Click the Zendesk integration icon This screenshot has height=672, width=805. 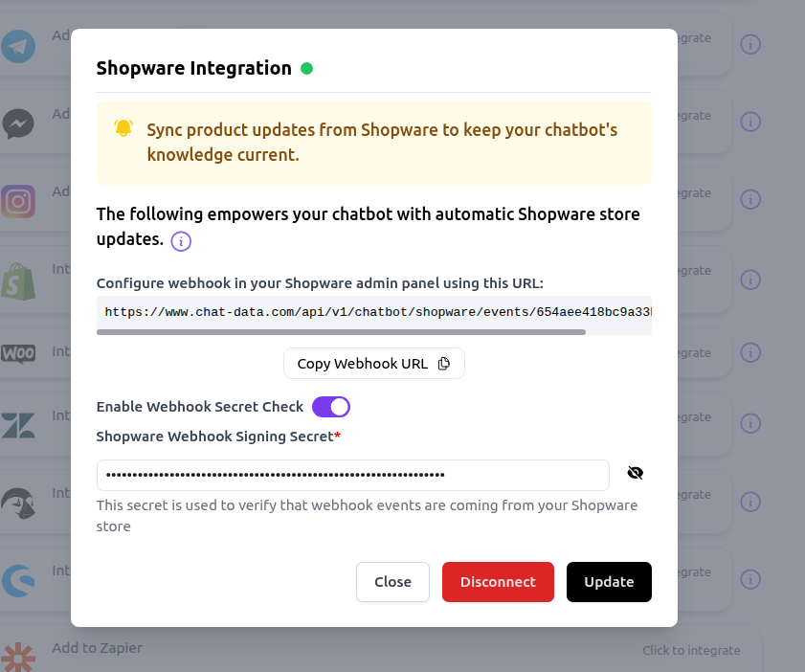(18, 427)
